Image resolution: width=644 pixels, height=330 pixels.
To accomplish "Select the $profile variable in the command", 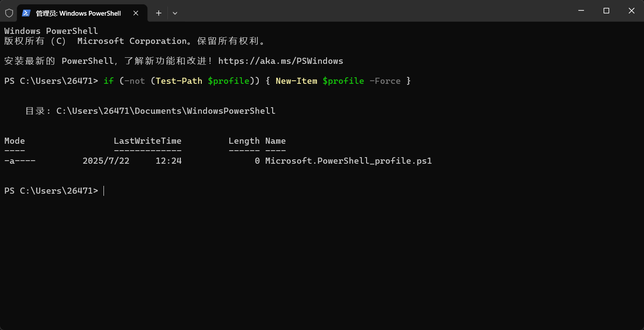I will click(x=229, y=81).
